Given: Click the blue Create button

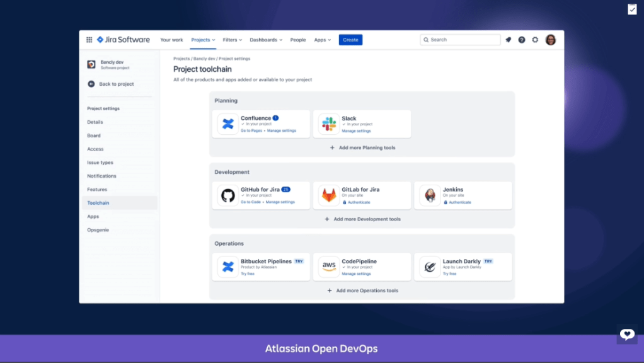Looking at the screenshot, I should [x=350, y=40].
